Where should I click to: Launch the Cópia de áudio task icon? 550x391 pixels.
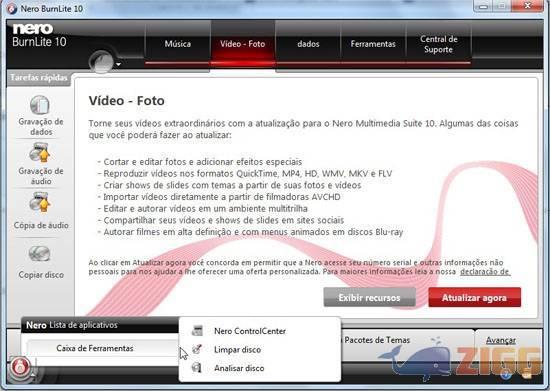(40, 202)
